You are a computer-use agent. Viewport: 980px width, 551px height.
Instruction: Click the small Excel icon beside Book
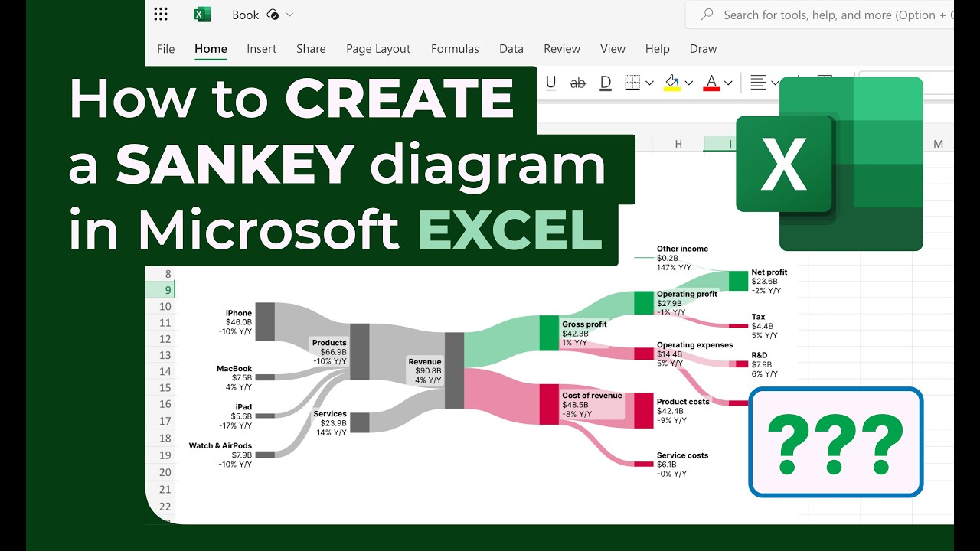202,15
